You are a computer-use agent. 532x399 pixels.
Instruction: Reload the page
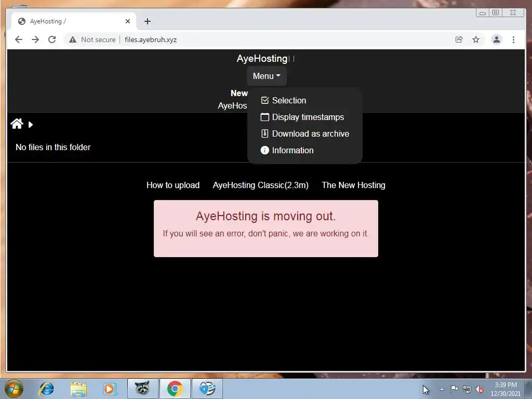52,39
